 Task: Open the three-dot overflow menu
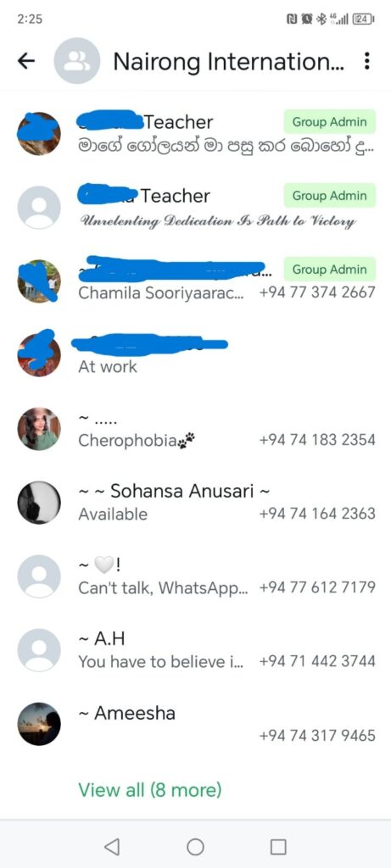click(x=366, y=61)
